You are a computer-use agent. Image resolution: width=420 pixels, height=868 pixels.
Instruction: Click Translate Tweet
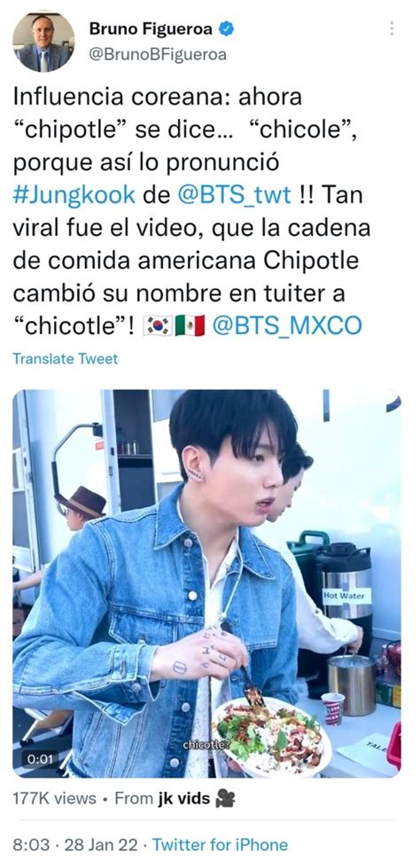66,359
